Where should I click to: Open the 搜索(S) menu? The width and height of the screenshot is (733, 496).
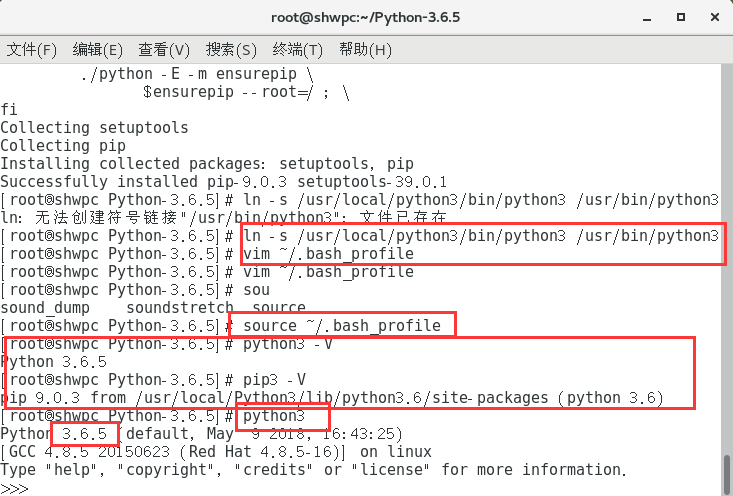coord(231,50)
